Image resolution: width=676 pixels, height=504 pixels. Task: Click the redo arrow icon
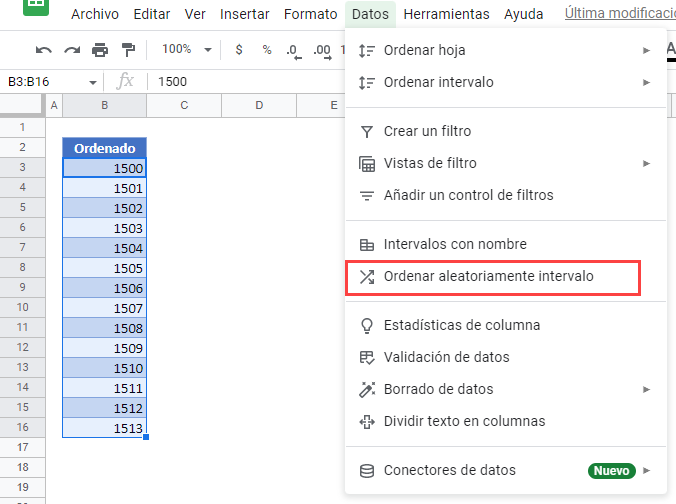coord(72,50)
